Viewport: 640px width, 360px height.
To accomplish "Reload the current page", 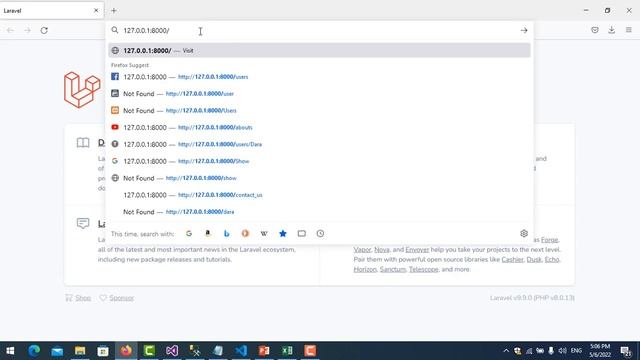I will point(44,30).
